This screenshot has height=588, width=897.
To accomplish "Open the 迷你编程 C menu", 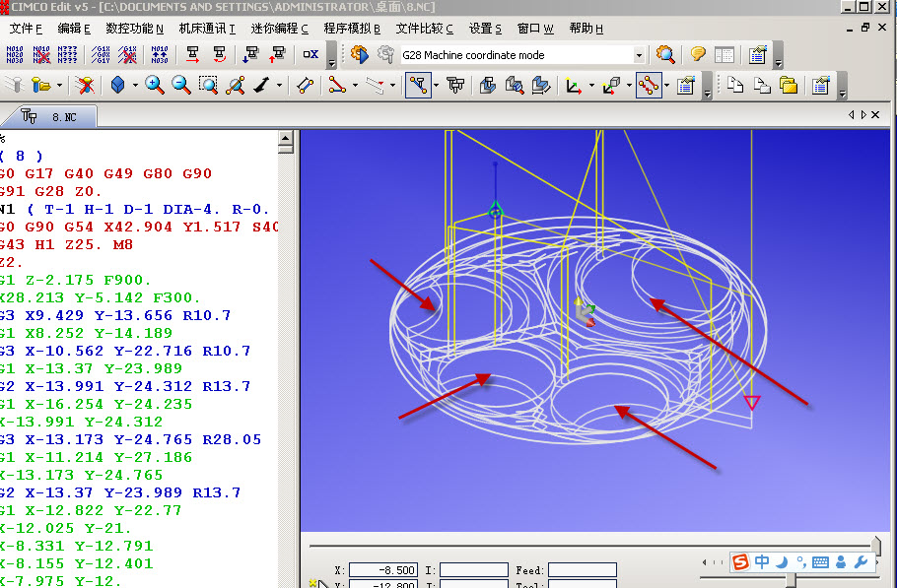I will [x=279, y=29].
